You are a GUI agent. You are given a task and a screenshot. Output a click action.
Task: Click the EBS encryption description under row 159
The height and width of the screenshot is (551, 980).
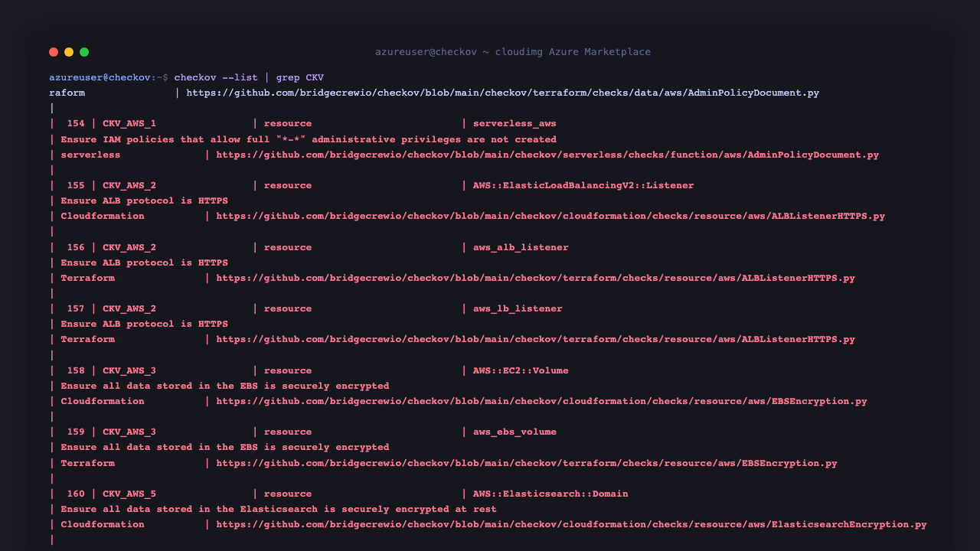pyautogui.click(x=225, y=447)
